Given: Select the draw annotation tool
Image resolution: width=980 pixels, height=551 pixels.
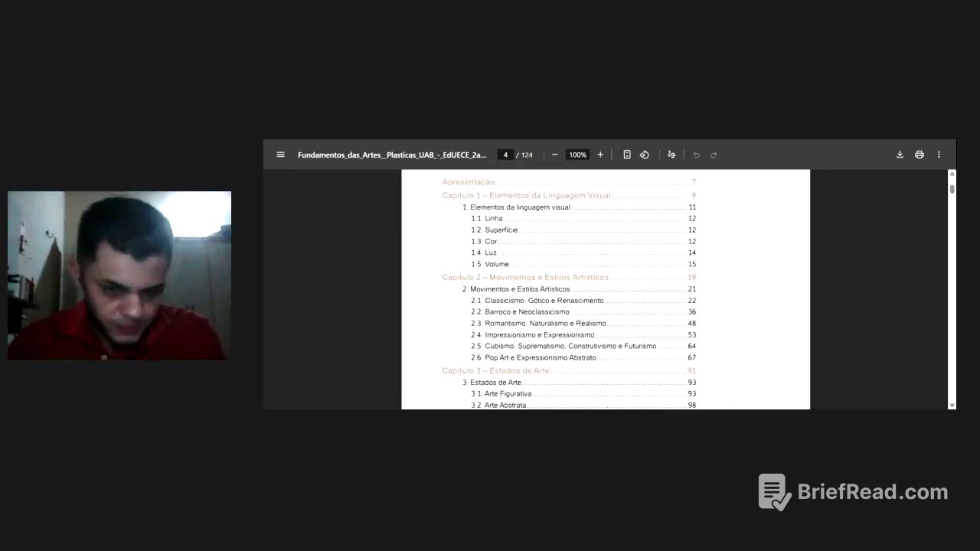Looking at the screenshot, I should (671, 154).
